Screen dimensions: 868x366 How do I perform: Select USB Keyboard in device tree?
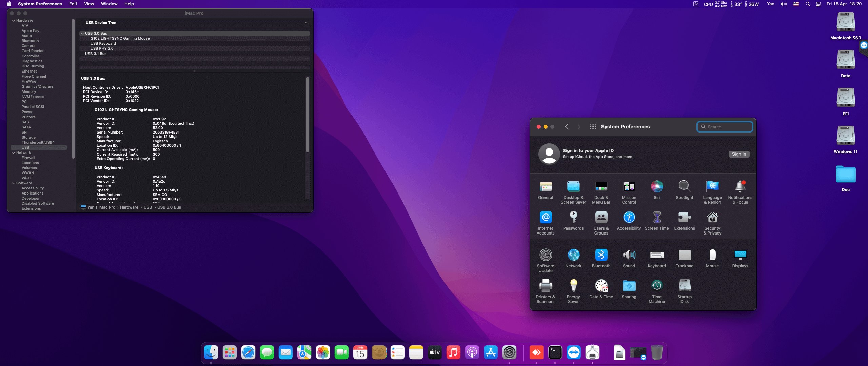tap(103, 43)
